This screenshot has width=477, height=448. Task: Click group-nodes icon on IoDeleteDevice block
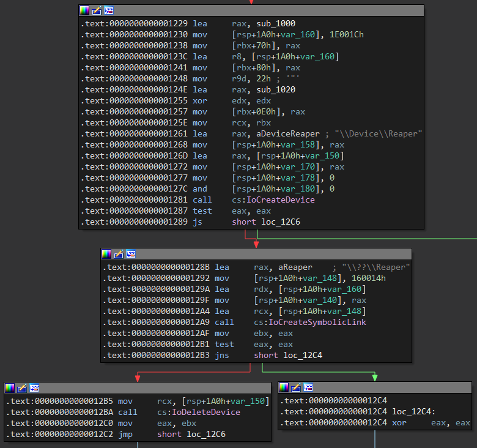coord(34,388)
